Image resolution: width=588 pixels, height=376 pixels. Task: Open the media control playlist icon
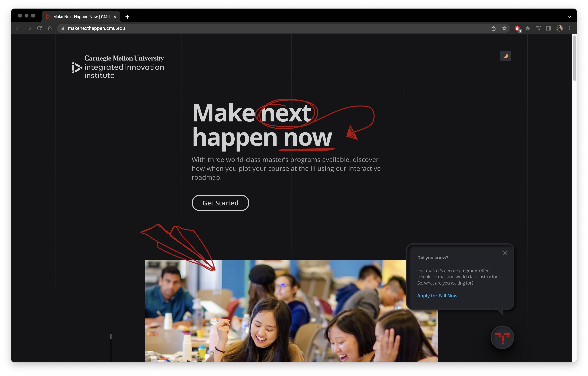tap(538, 28)
